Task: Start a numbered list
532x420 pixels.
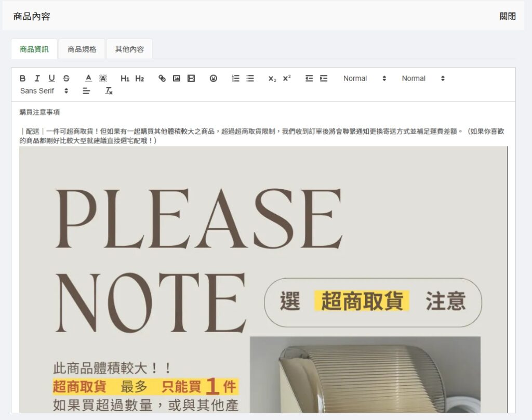Action: click(x=236, y=78)
